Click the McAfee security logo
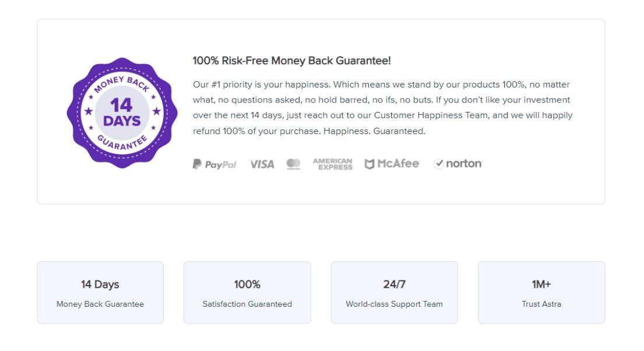The width and height of the screenshot is (644, 351). [x=392, y=164]
